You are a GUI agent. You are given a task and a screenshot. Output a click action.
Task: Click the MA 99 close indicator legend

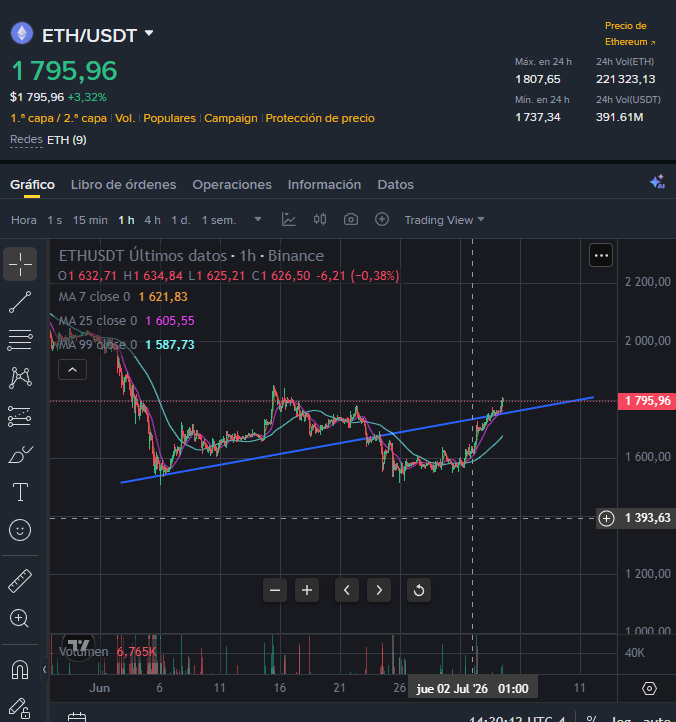point(127,345)
